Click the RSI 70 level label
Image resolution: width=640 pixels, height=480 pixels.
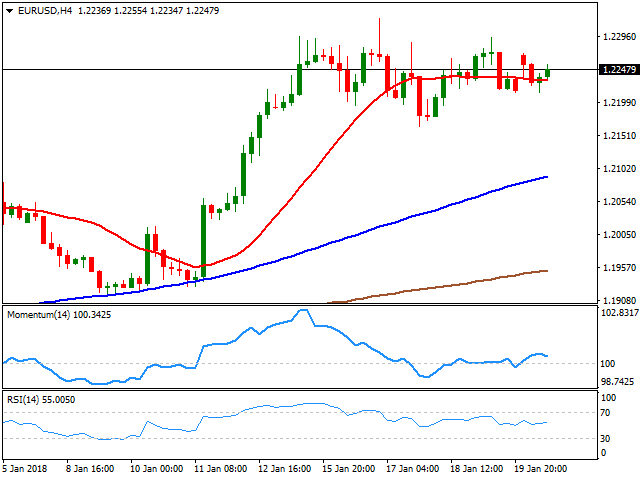click(x=606, y=413)
